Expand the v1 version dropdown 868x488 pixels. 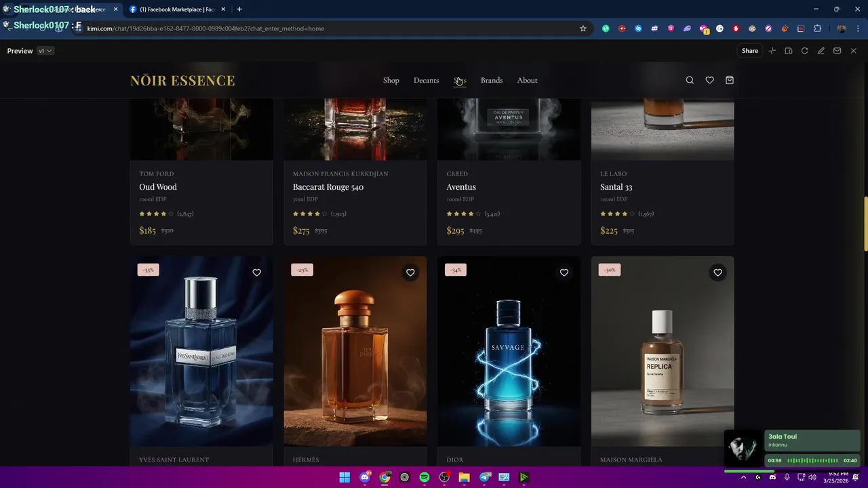pos(45,51)
